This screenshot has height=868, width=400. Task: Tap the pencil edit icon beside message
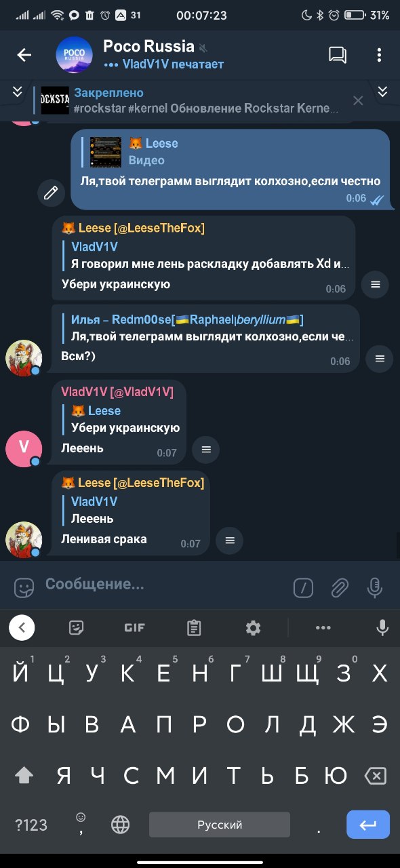51,193
